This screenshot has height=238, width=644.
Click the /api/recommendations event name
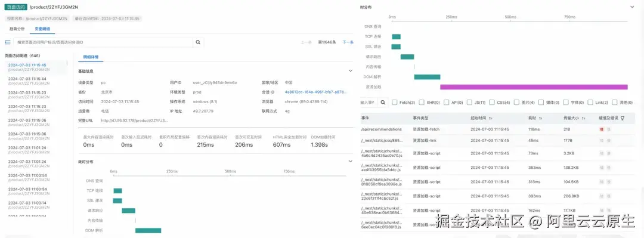381,129
